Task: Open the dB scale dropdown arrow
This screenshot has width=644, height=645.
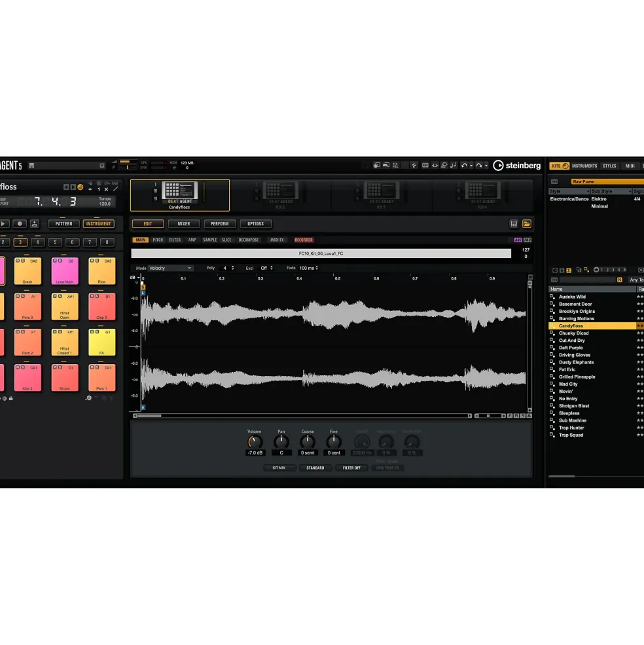Action: [138, 278]
